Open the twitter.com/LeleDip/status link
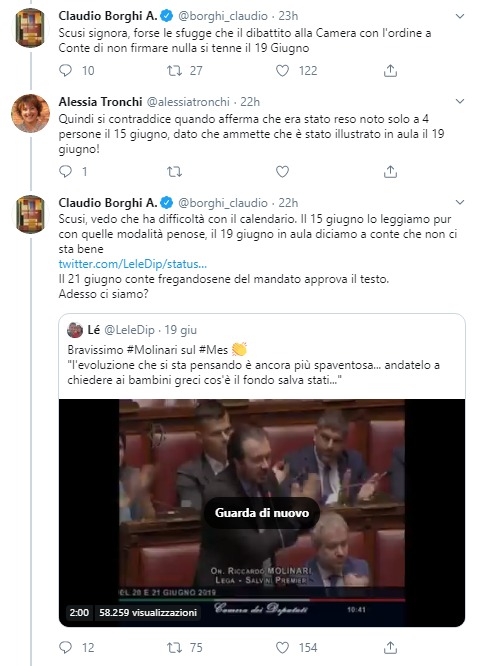478x666 pixels. pos(133,264)
